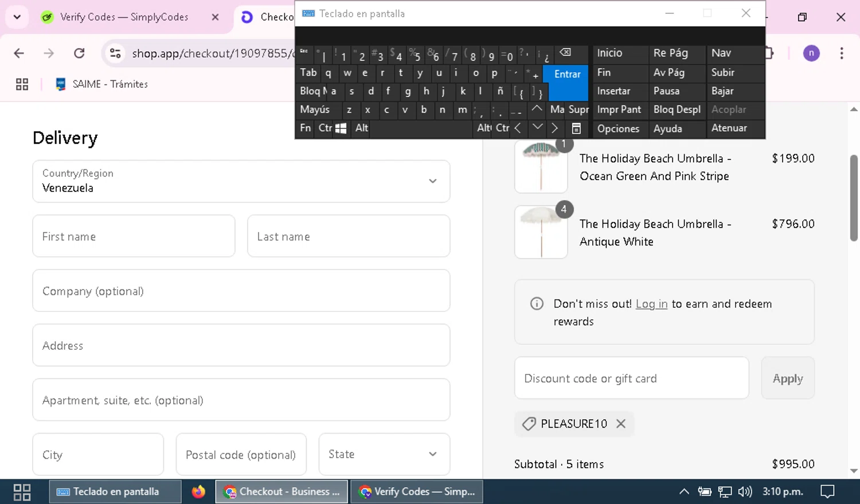This screenshot has height=504, width=860.
Task: Click left arrow key on on-screen keyboard
Action: pos(518,128)
